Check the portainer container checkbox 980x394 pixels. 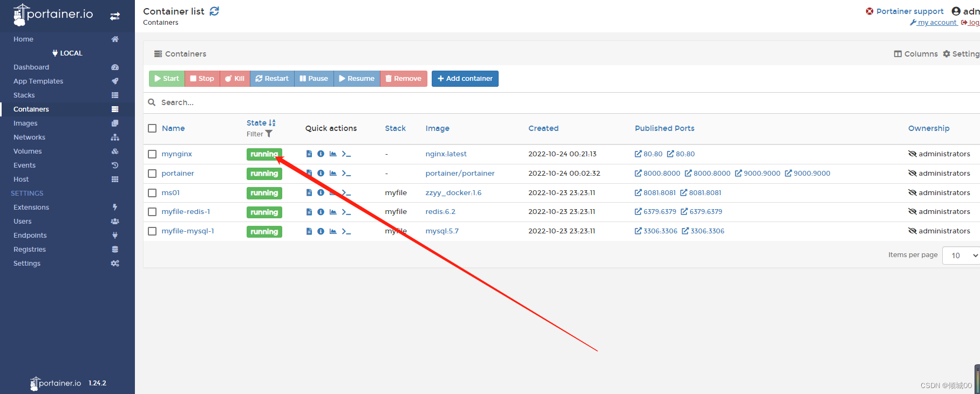(152, 174)
